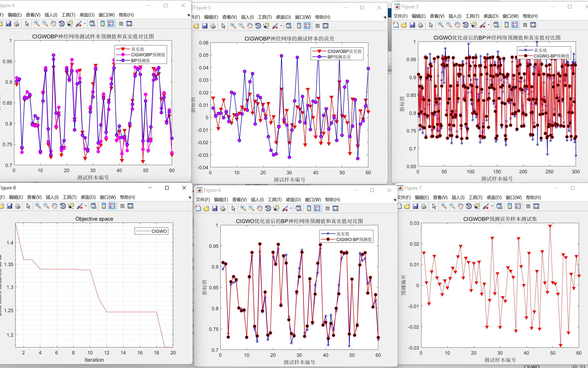The image size is (588, 368).
Task: Toggle Insert Colorbar in Figure 3 toolbar
Action: coord(507,25)
